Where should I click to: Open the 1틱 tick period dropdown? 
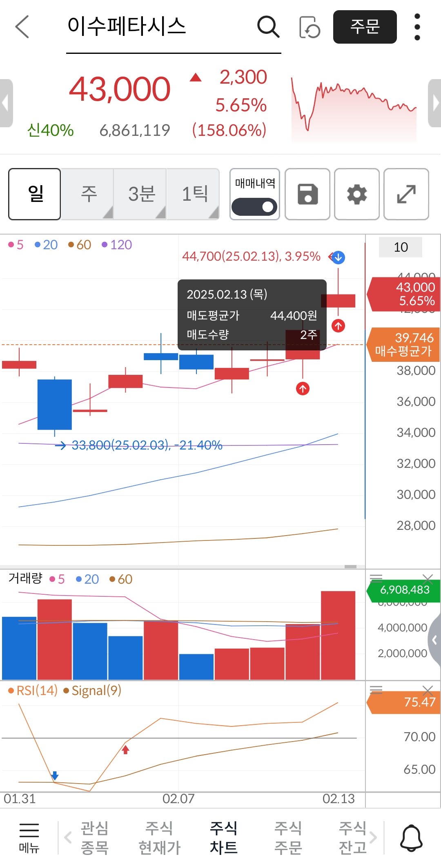[194, 194]
